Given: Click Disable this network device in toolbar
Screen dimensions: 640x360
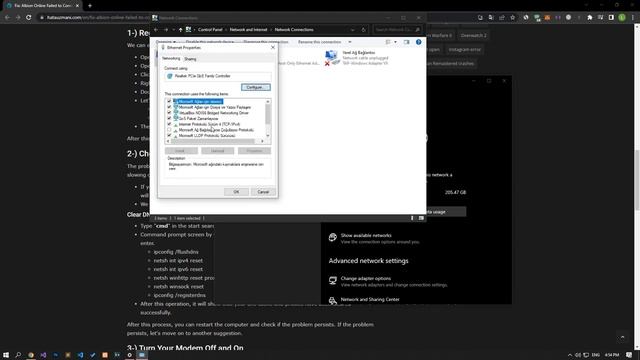Looking at the screenshot, I should click(210, 42).
